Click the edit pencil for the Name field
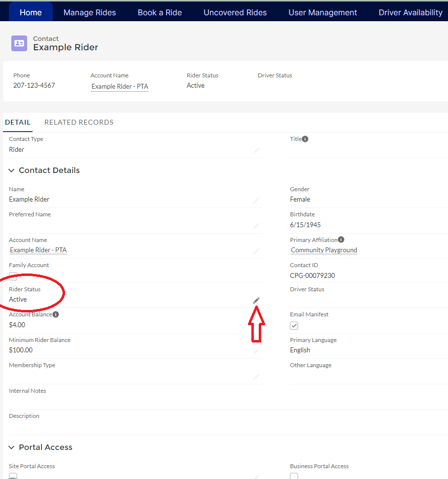The width and height of the screenshot is (448, 479). click(x=256, y=201)
